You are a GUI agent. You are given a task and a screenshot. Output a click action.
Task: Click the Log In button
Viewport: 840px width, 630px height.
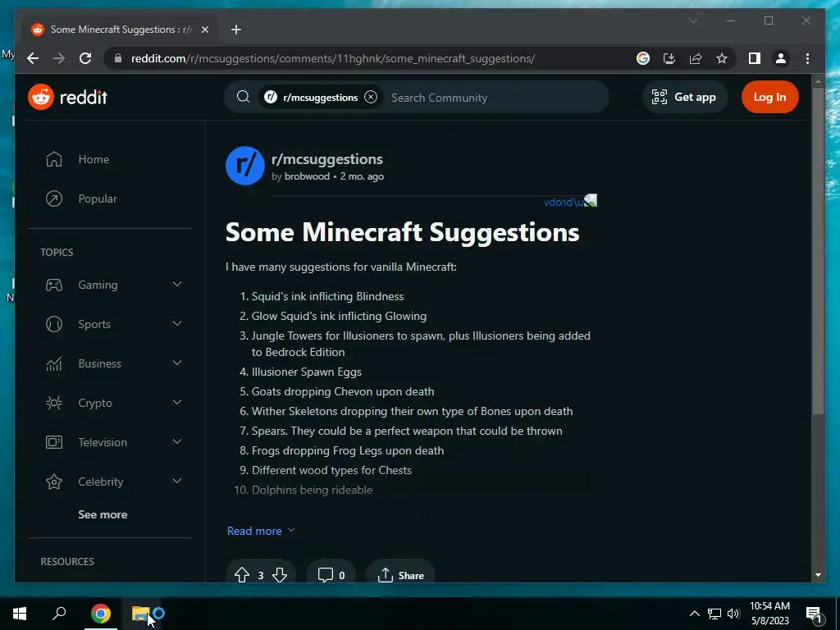[x=769, y=97]
